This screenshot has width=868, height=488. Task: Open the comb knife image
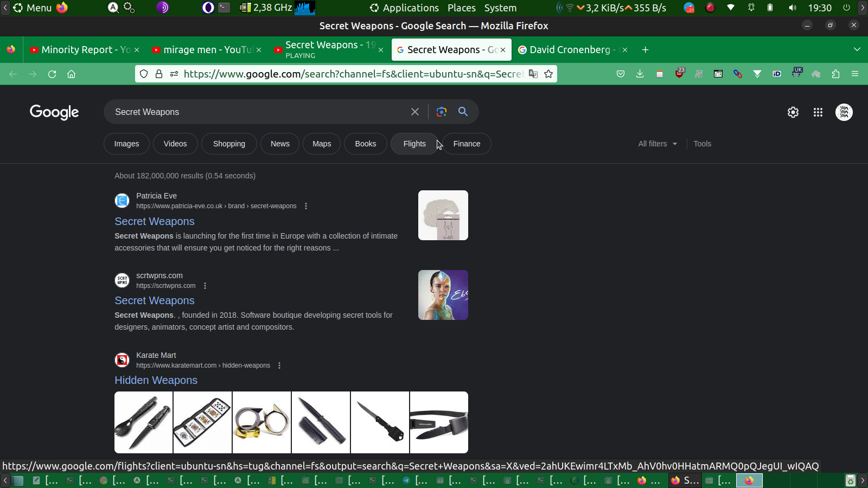pyautogui.click(x=321, y=422)
